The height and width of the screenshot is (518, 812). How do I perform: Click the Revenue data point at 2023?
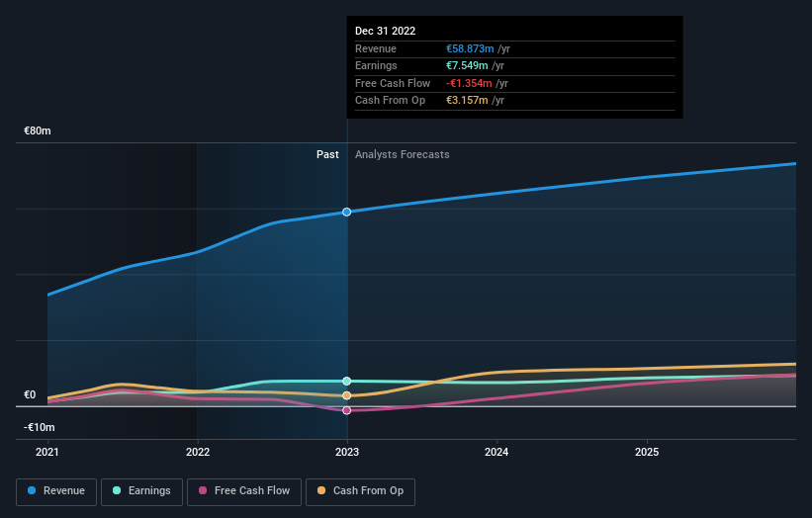347,212
